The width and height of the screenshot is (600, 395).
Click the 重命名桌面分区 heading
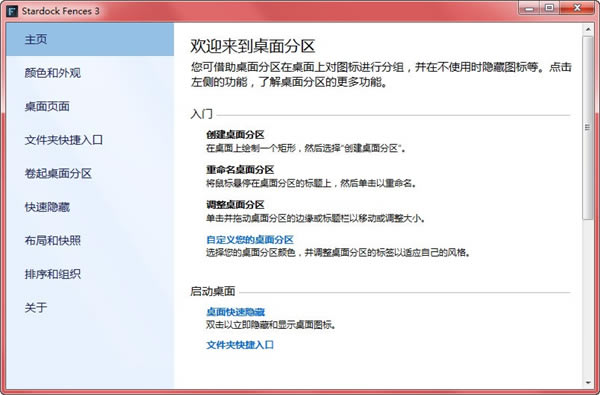click(x=240, y=170)
